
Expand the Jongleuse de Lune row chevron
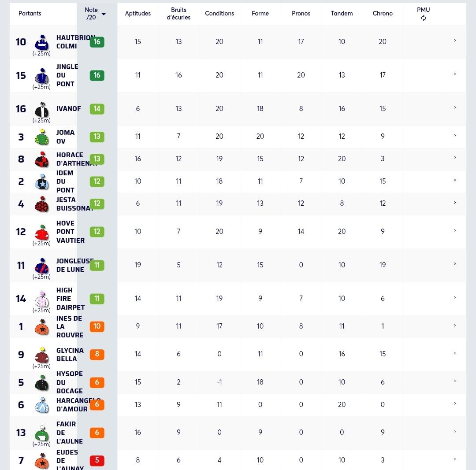(455, 264)
